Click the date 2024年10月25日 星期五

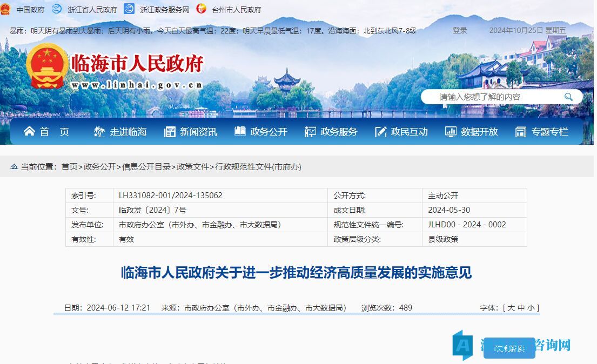[528, 30]
